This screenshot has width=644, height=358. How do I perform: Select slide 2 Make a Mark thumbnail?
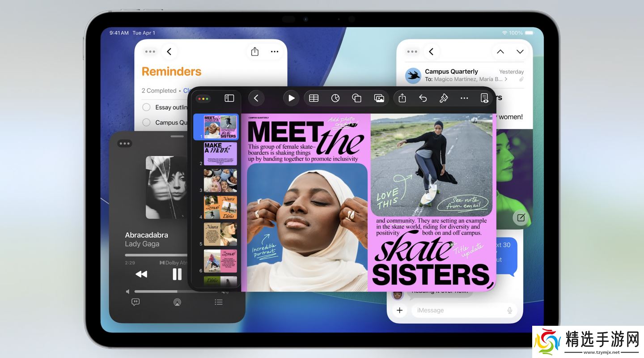tap(220, 154)
